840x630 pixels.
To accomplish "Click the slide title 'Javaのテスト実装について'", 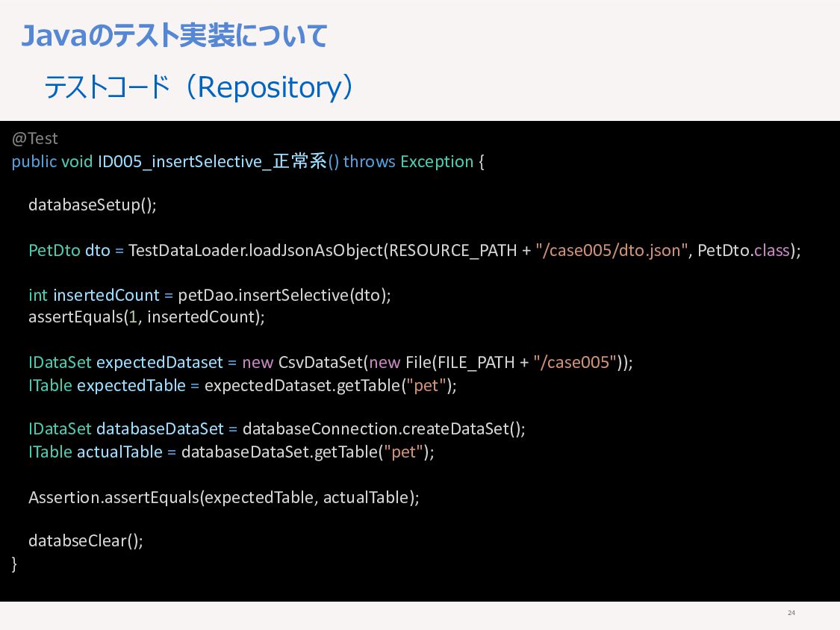I will pyautogui.click(x=173, y=36).
